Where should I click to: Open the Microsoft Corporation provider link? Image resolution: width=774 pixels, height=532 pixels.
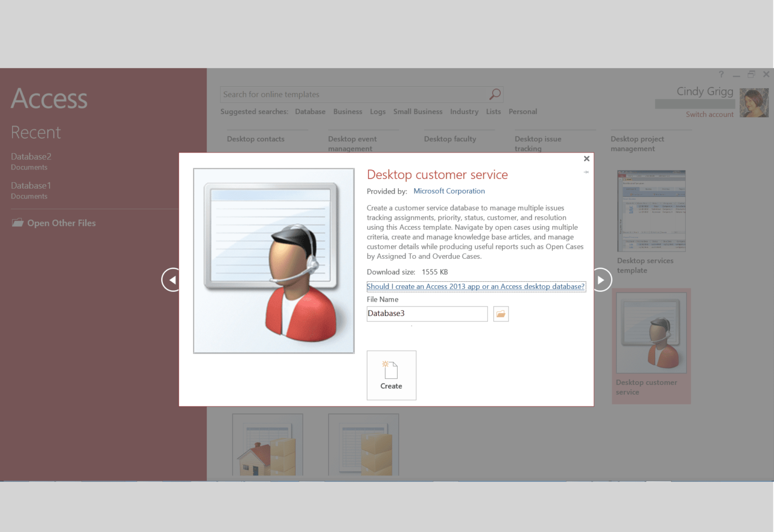(449, 191)
